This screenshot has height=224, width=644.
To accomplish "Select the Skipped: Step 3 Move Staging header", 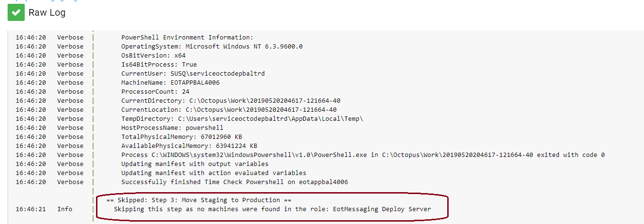I will click(199, 200).
